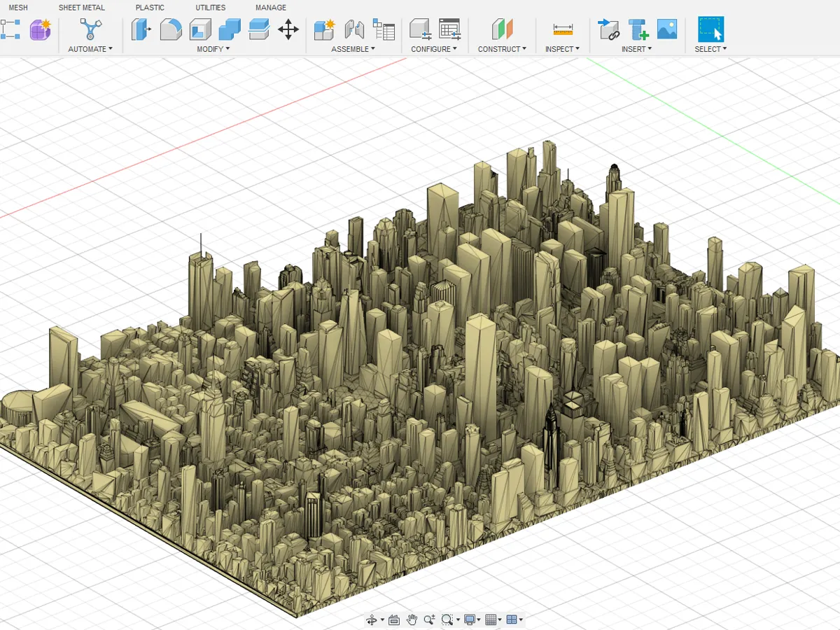This screenshot has height=630, width=840.
Task: Open the Viewports layout icon
Action: pyautogui.click(x=511, y=619)
